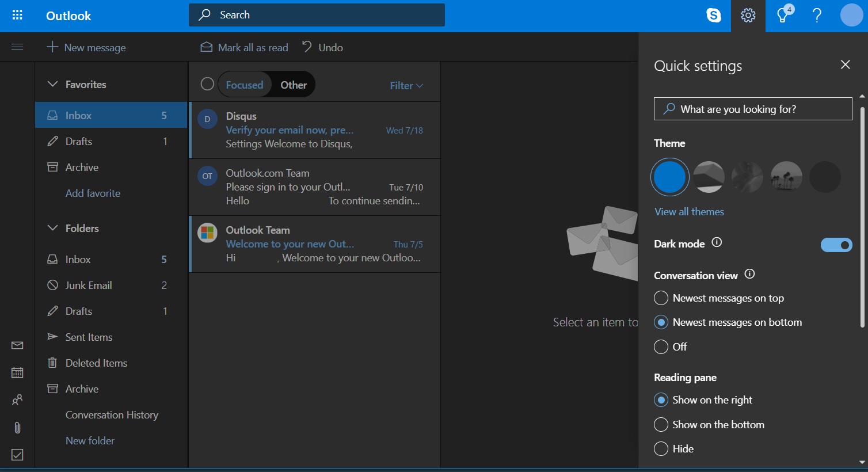Open Inbox under Folders
868x472 pixels.
111,259
